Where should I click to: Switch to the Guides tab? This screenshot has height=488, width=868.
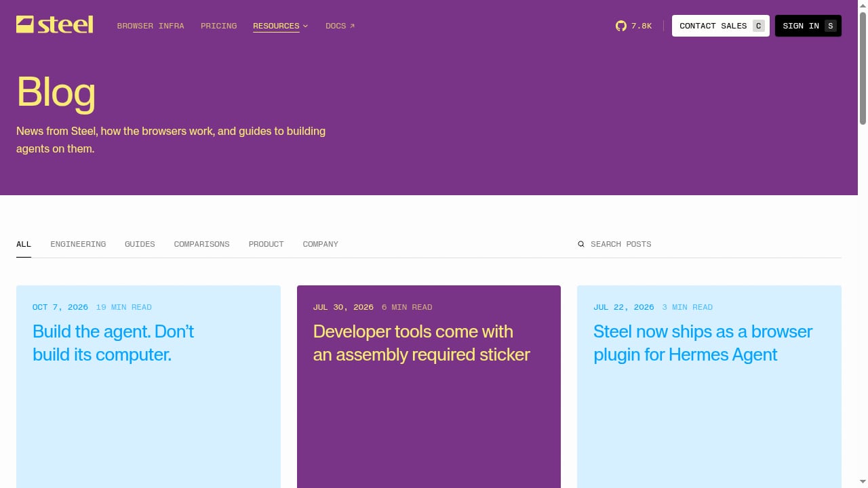140,244
